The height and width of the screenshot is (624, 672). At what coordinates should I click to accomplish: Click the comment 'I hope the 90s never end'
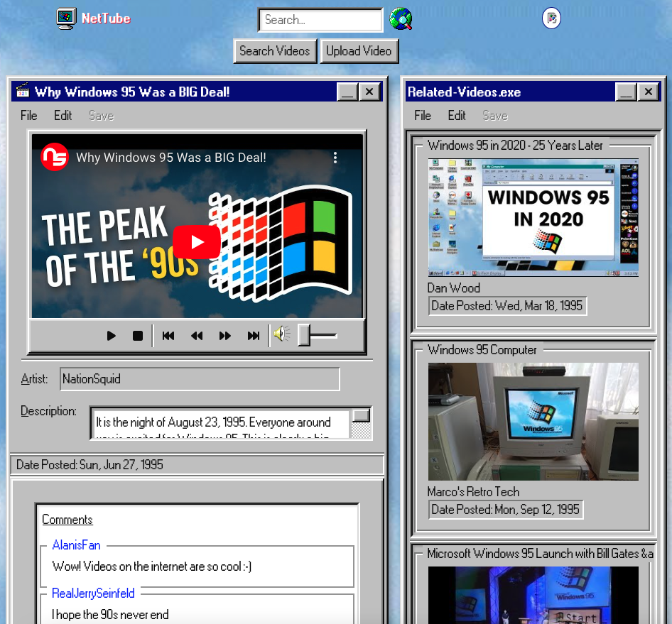pyautogui.click(x=110, y=615)
